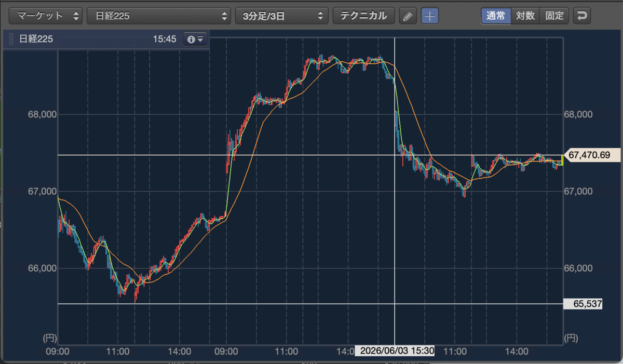
Task: Click the left-axis 68,000 label
Action: point(42,114)
